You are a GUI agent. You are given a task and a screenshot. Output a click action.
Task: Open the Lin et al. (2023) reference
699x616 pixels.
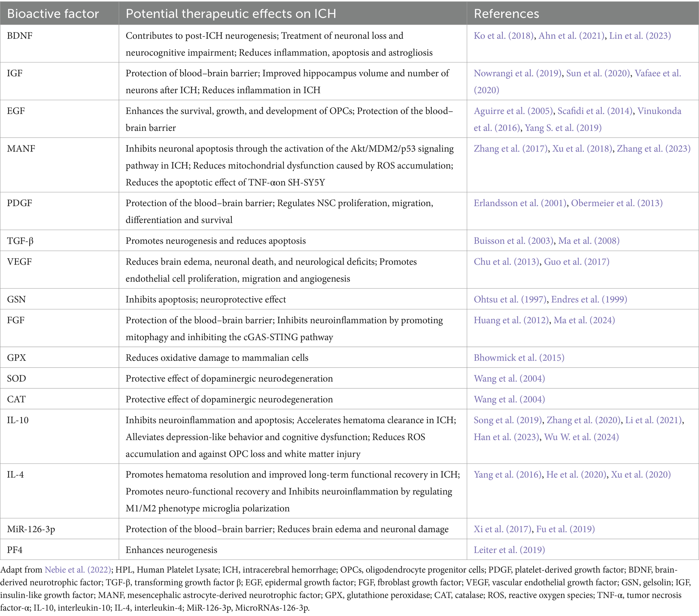click(x=640, y=36)
